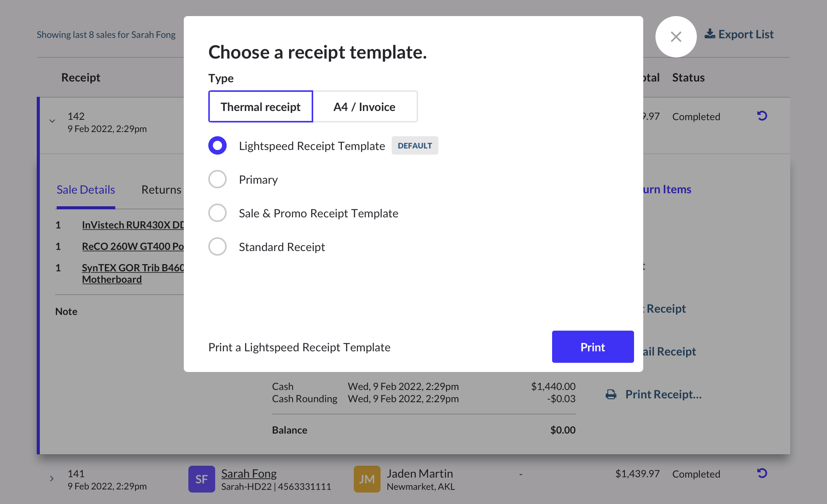This screenshot has width=827, height=504.
Task: Collapse sale 142 row chevron
Action: click(52, 121)
